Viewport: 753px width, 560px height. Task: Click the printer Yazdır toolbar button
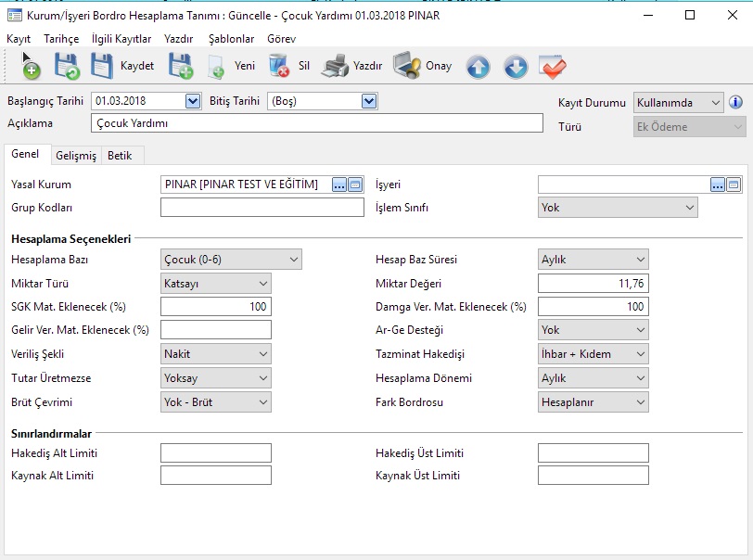click(x=351, y=66)
